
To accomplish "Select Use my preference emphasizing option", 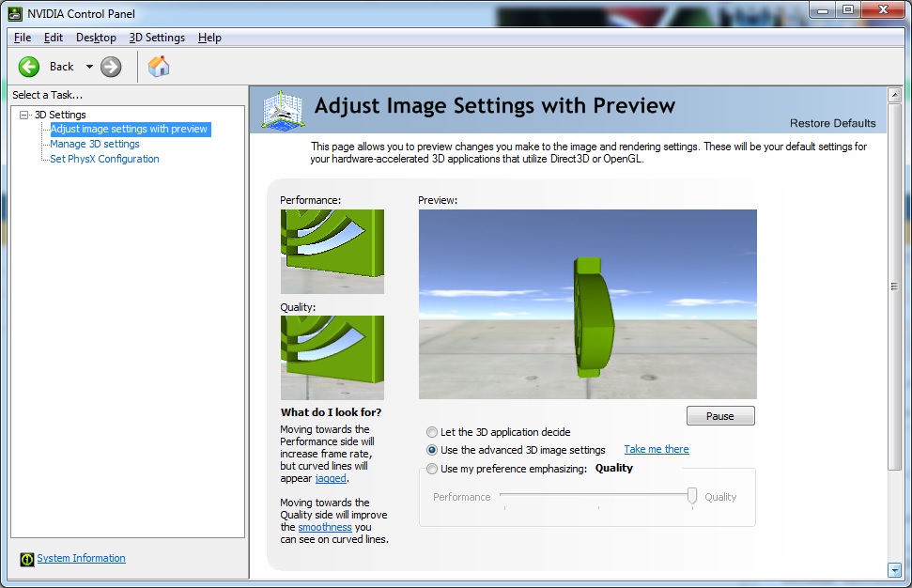I will click(432, 469).
